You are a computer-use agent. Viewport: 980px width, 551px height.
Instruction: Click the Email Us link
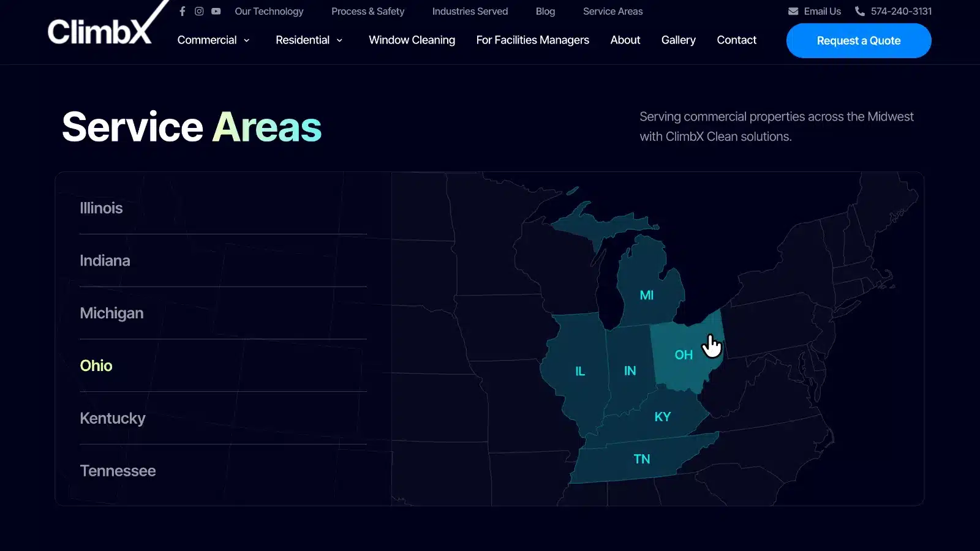(x=823, y=11)
